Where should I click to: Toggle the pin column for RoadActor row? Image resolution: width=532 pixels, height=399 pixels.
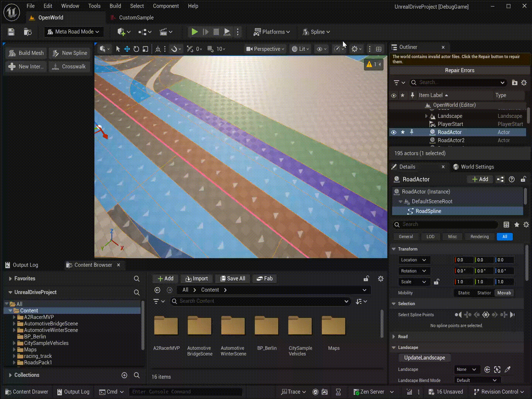pos(412,132)
